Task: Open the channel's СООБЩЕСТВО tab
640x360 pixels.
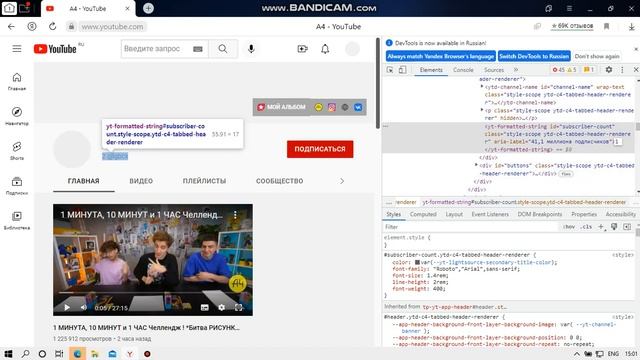Action: point(280,181)
